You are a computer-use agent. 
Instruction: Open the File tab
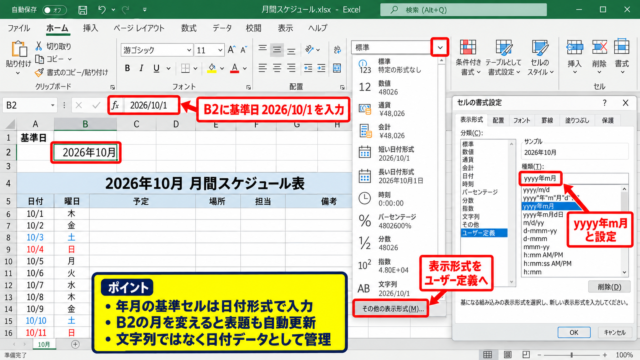(x=18, y=28)
